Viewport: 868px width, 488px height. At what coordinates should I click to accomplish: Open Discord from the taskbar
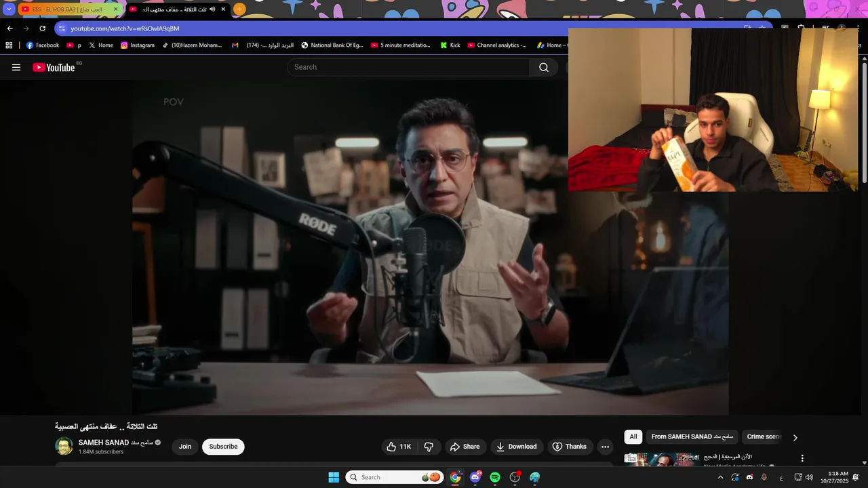click(x=475, y=477)
